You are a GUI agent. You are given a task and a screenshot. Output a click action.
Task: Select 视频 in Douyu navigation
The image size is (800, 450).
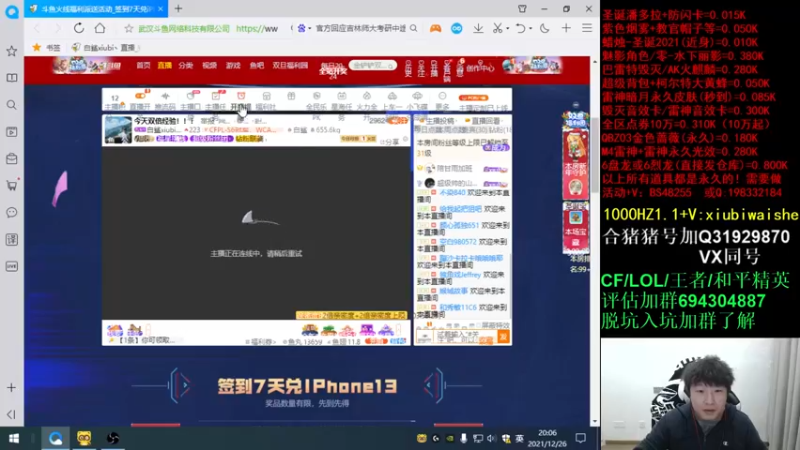[209, 65]
